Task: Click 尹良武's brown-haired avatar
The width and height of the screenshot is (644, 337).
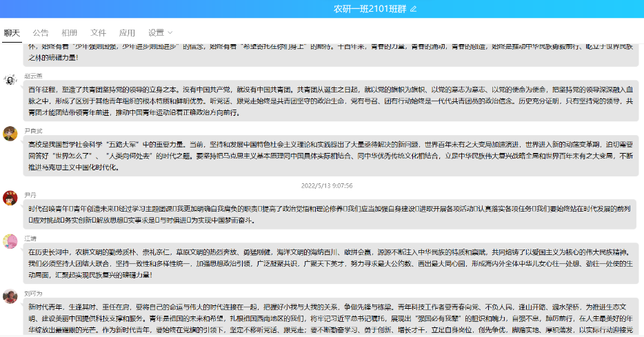Action: [x=10, y=134]
